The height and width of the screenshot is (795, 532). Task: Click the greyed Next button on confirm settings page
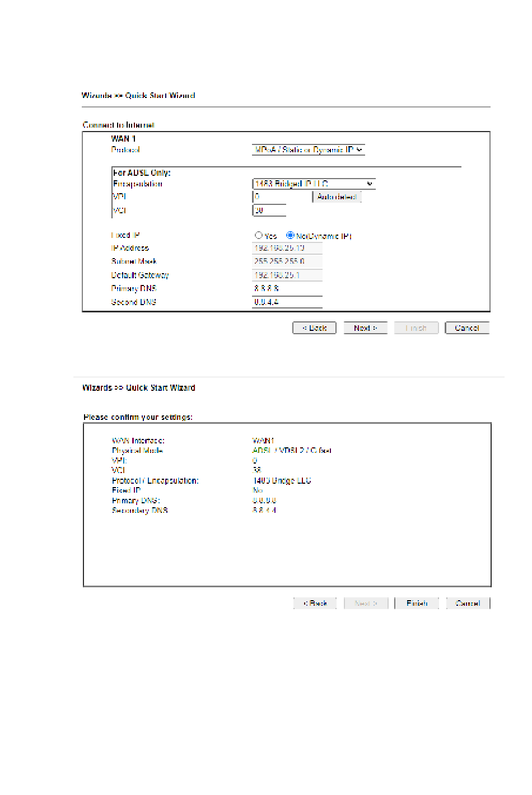[x=366, y=603]
